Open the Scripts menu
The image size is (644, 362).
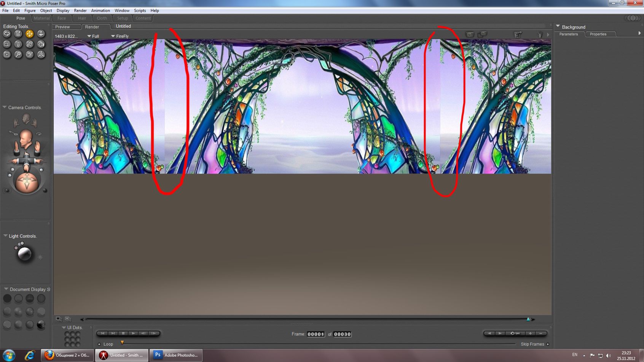(140, 11)
